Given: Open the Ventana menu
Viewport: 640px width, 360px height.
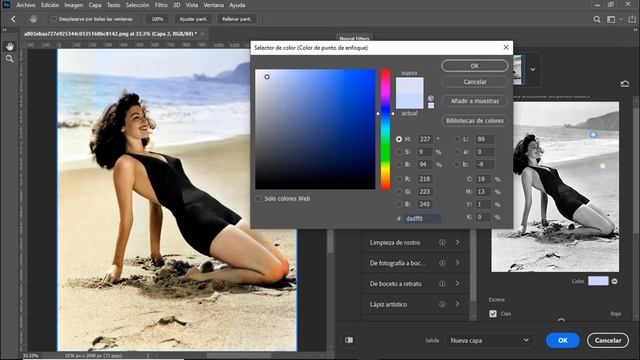Looking at the screenshot, I should [x=213, y=5].
